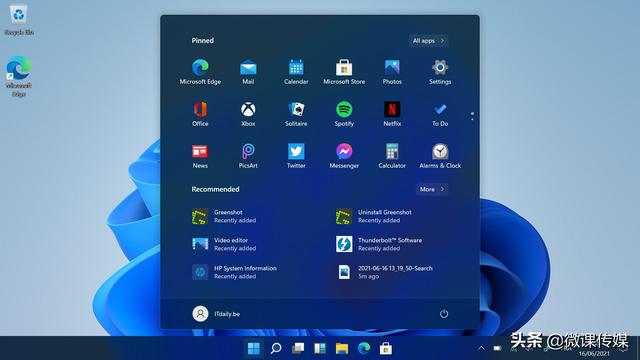Launch the Netflix pinned app
Image resolution: width=640 pixels, height=360 pixels.
[392, 114]
